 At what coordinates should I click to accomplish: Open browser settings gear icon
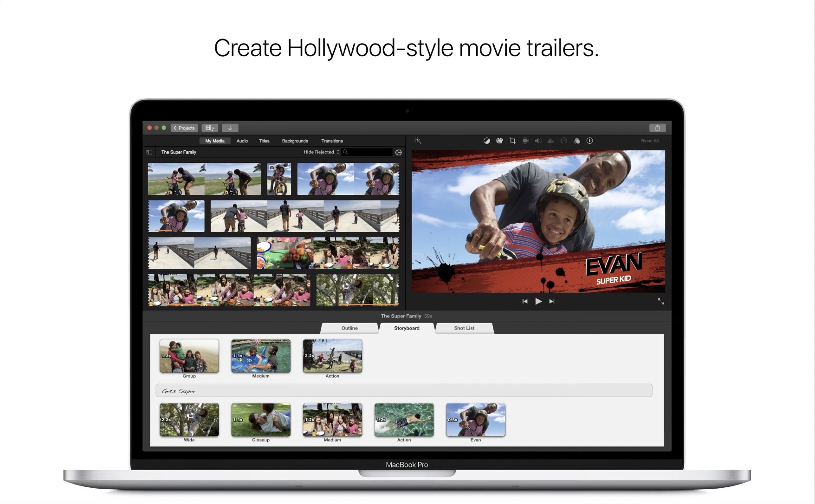pos(398,152)
